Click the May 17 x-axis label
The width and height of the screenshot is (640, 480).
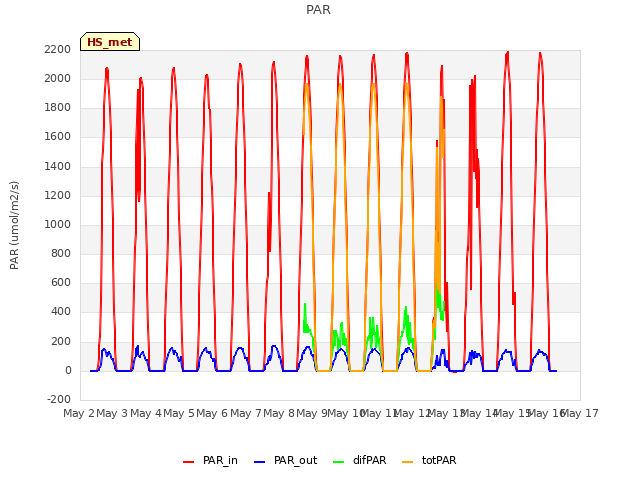coord(580,413)
